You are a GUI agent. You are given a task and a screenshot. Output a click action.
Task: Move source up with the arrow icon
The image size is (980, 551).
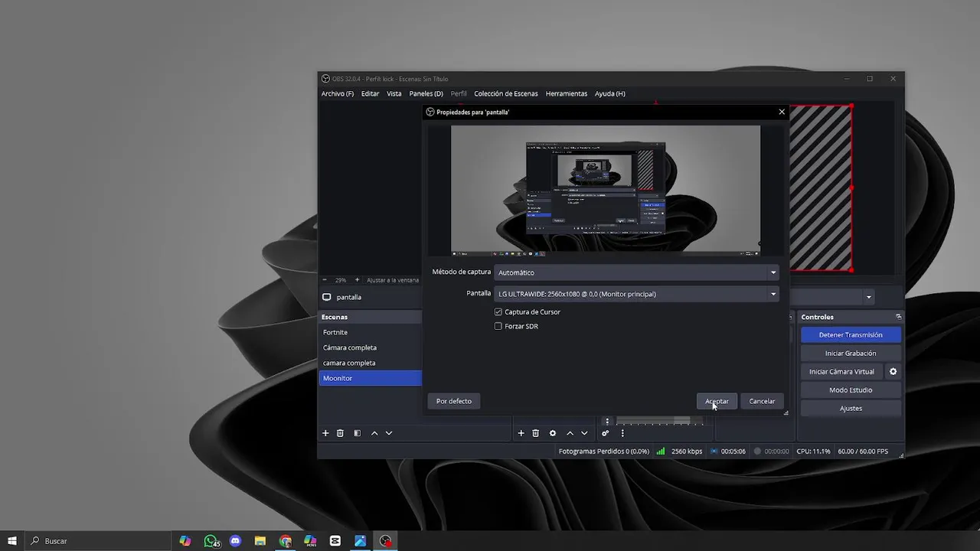(x=570, y=433)
